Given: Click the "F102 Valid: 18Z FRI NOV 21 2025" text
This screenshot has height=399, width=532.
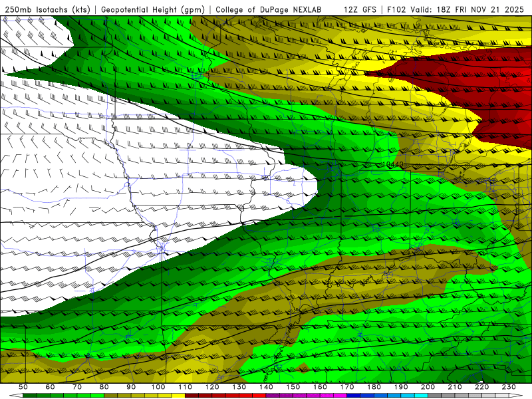Looking at the screenshot, I should (456, 9).
